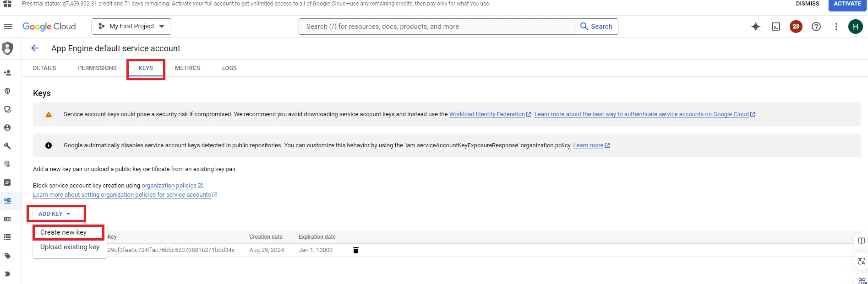Open the notifications badge showing 23
Screen dimensions: 868x284
point(796,27)
